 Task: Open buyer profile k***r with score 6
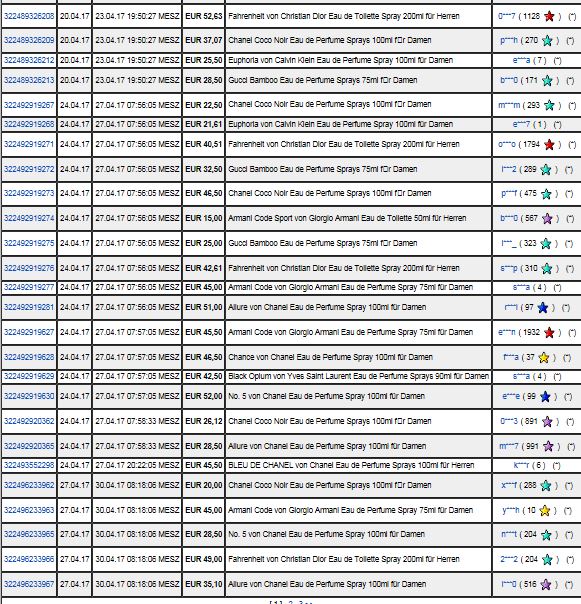coord(521,465)
